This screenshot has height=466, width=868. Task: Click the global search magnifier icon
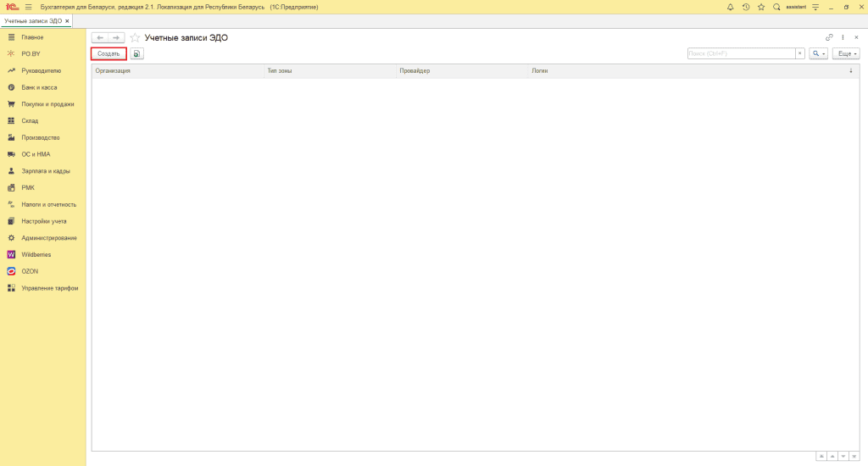776,7
